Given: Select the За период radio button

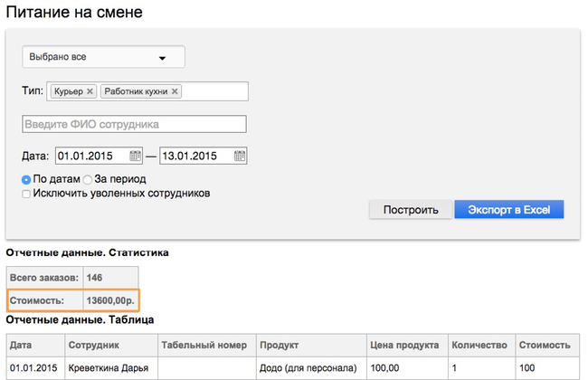Looking at the screenshot, I should click(88, 180).
